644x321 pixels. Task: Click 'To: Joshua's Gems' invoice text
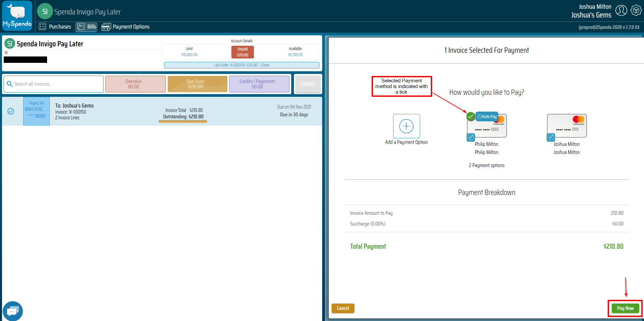point(74,106)
